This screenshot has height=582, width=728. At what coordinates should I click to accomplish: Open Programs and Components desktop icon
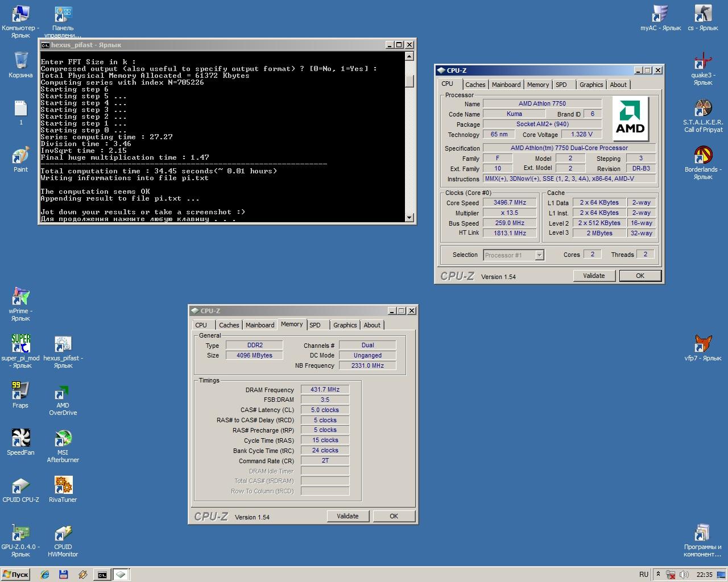[x=703, y=541]
